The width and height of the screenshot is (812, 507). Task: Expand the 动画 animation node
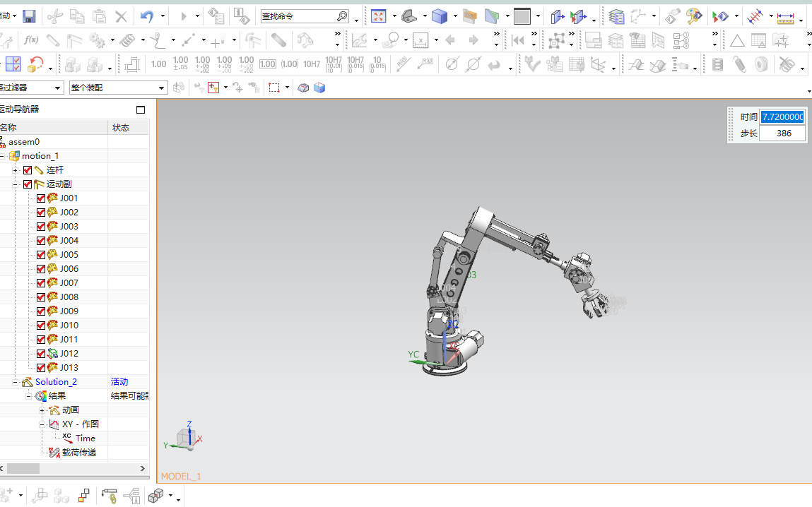click(42, 410)
